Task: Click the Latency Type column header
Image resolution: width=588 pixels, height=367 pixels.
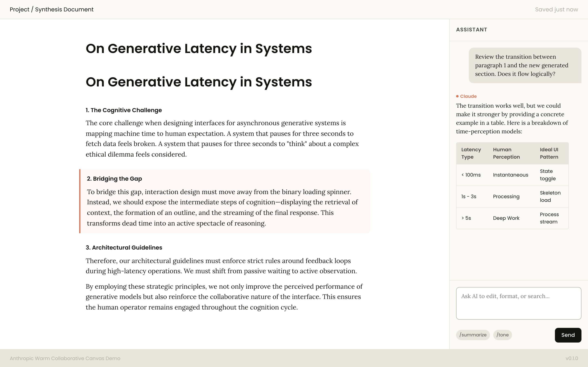Action: (471, 153)
